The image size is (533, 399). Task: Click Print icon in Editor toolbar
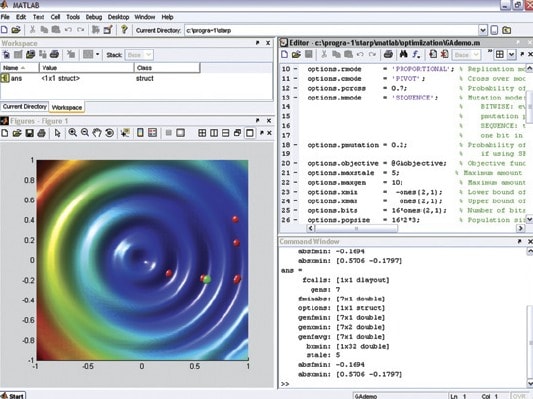[x=388, y=54]
